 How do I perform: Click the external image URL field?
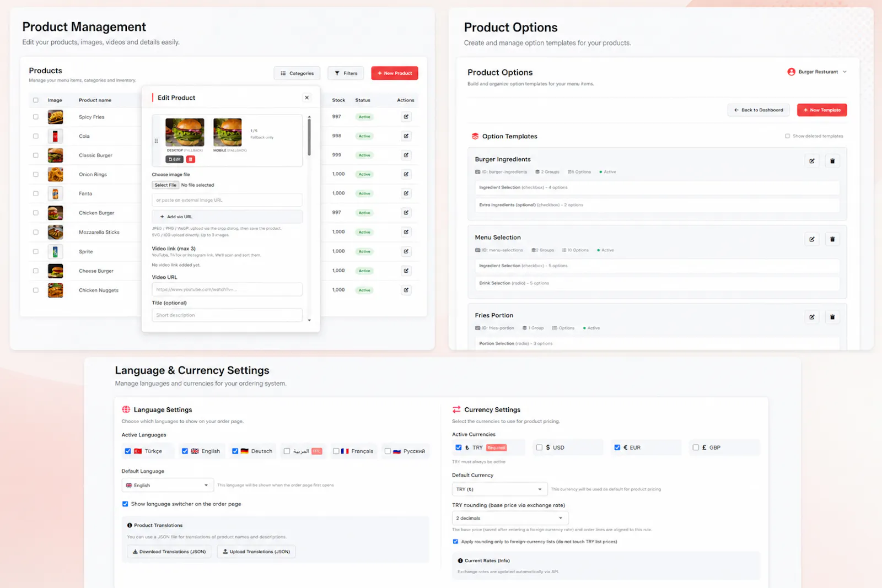[227, 200]
